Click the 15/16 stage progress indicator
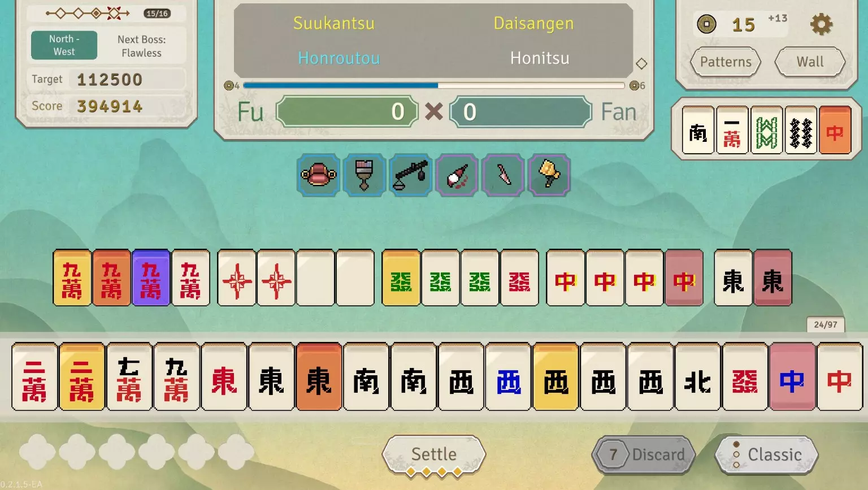Screen dimensions: 868x490 coord(157,14)
